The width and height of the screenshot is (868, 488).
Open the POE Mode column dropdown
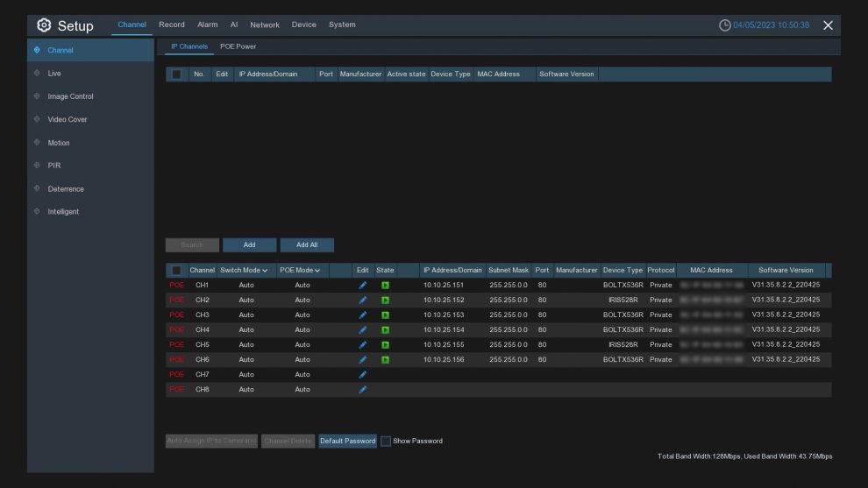coord(300,271)
